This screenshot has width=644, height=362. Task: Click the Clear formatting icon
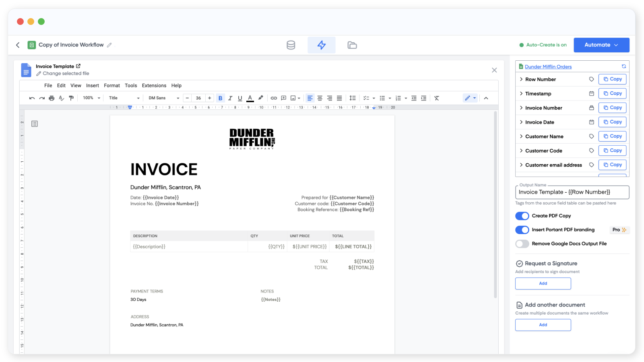(437, 98)
